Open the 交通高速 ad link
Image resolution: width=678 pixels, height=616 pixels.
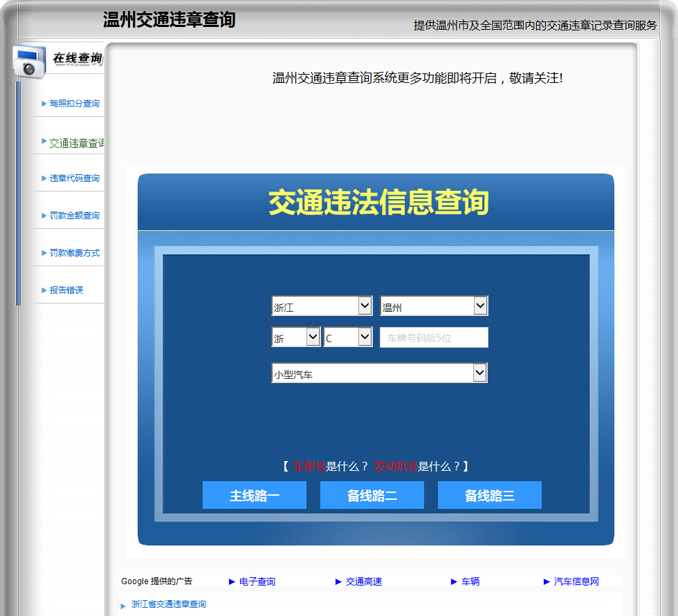[364, 582]
